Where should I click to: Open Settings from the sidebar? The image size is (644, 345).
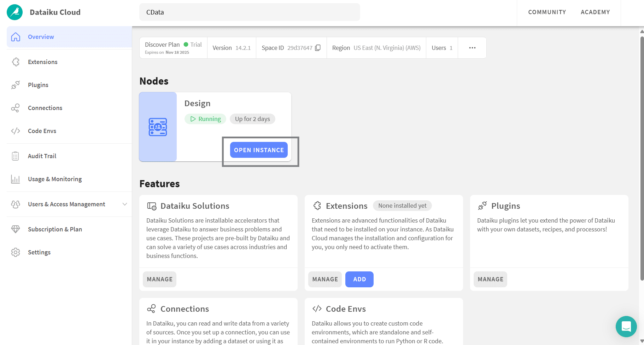(x=39, y=252)
